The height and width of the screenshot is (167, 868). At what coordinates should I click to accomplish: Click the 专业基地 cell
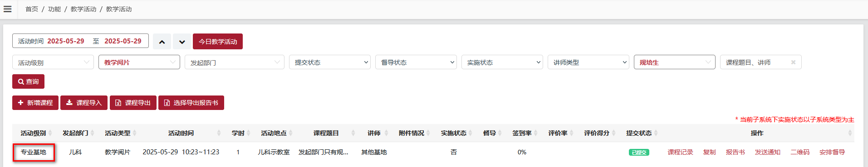tap(34, 152)
